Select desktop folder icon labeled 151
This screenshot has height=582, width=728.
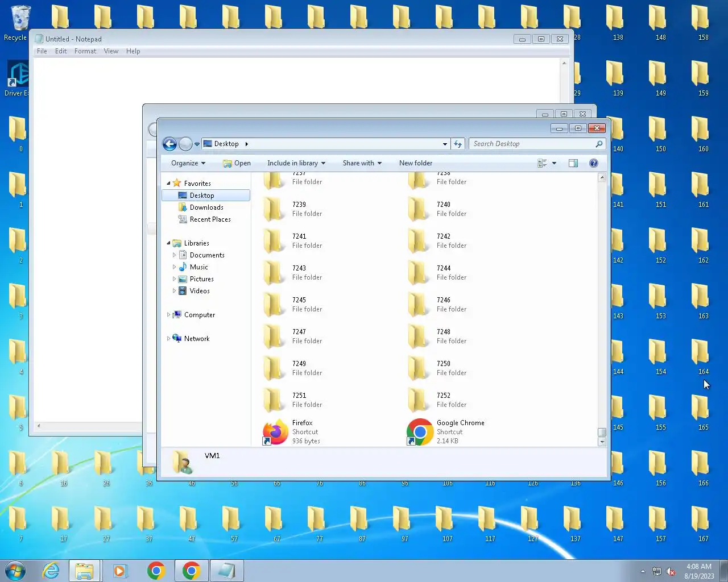(657, 184)
